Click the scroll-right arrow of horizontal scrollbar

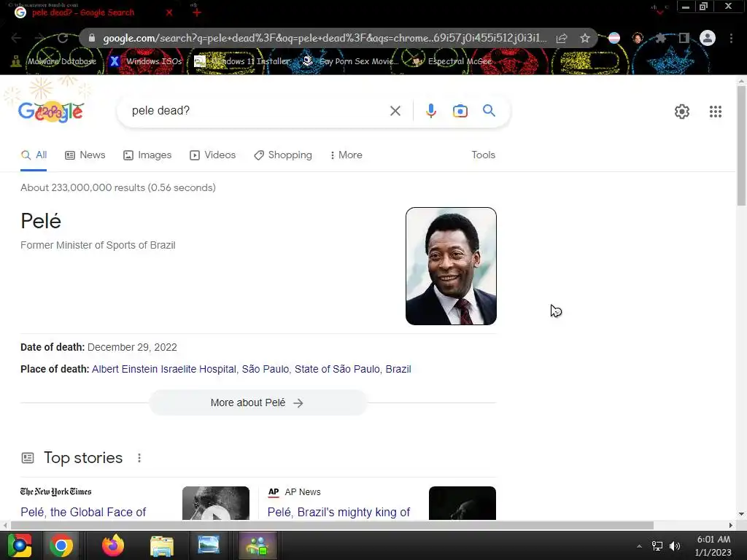click(x=731, y=525)
